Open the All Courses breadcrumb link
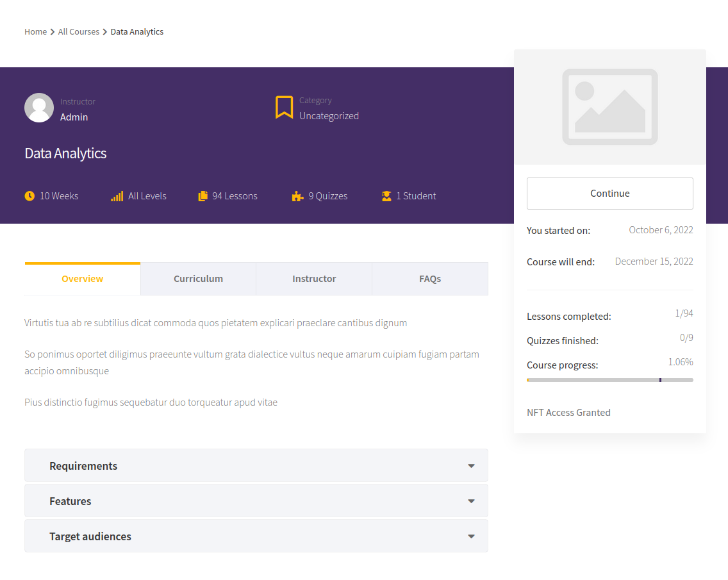This screenshot has width=728, height=580. tap(78, 31)
